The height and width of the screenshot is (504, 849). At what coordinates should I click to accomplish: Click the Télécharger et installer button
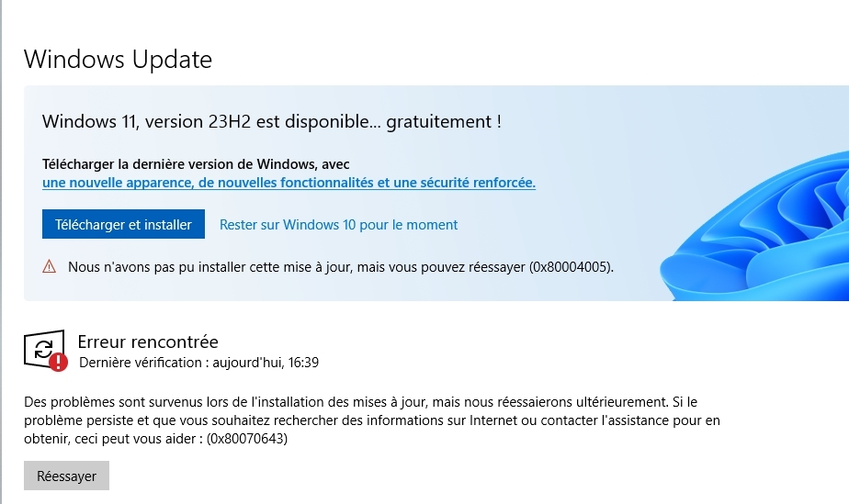(x=123, y=224)
